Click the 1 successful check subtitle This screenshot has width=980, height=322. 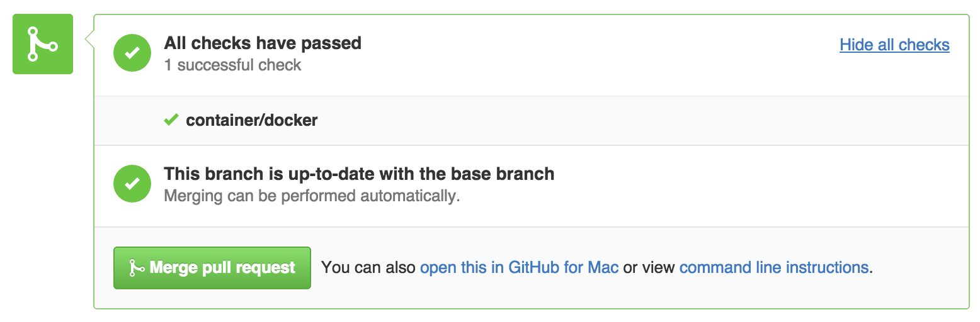click(x=232, y=65)
